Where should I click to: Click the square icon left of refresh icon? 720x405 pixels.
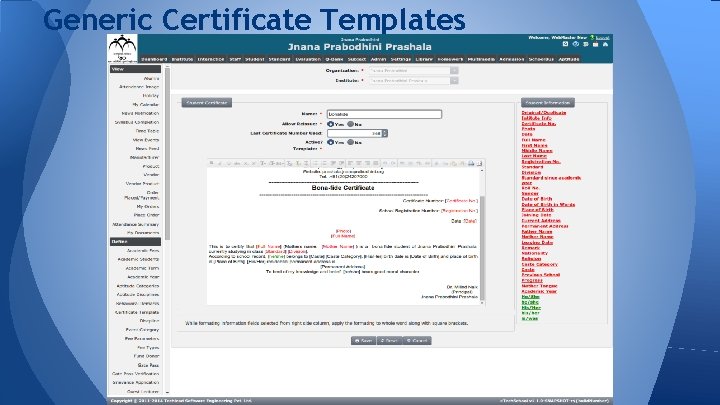tap(565, 44)
